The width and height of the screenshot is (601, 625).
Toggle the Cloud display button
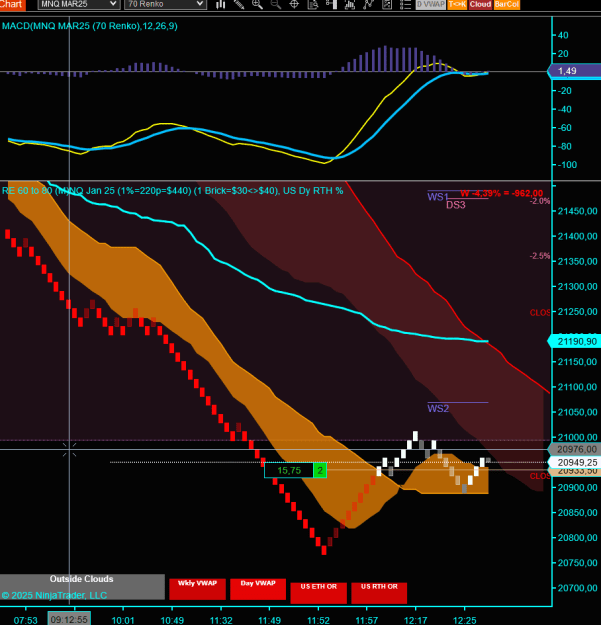tap(480, 4)
